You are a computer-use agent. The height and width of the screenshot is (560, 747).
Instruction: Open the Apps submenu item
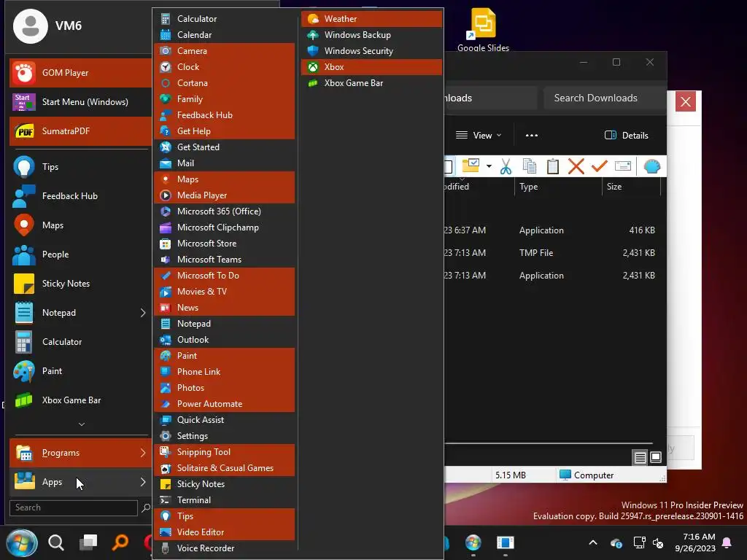(80, 482)
